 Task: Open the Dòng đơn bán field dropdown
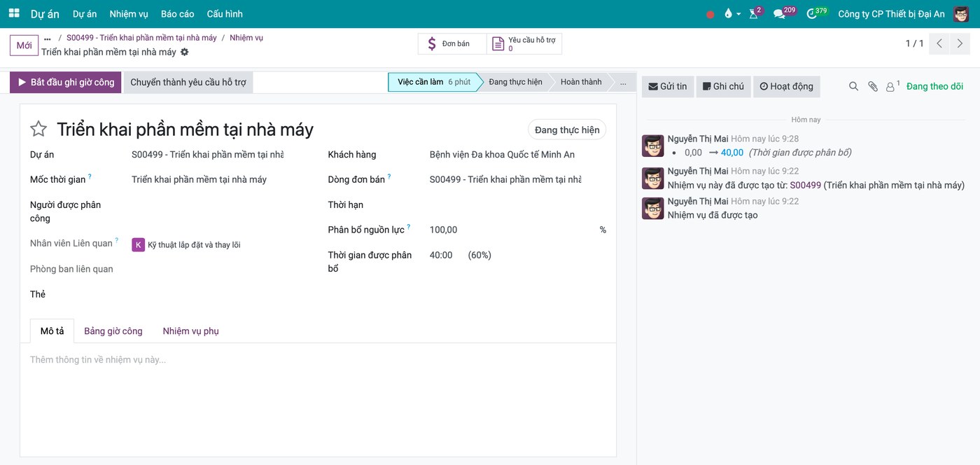505,179
